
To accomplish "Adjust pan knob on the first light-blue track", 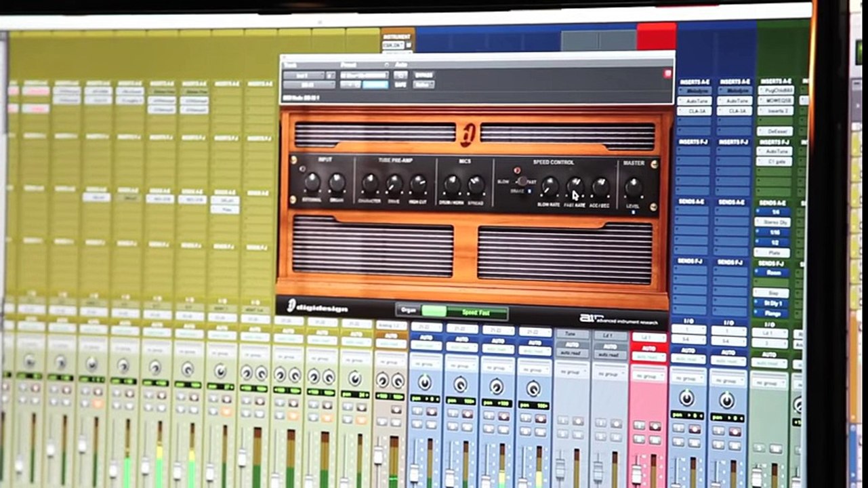I will click(425, 382).
